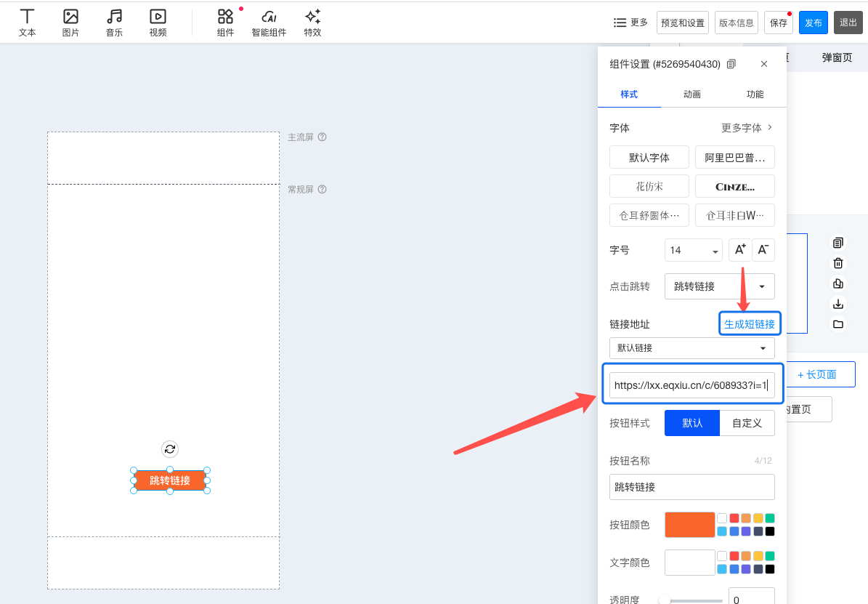The width and height of the screenshot is (868, 604).
Task: Pick the red 按钮颜色 preset swatch
Action: pyautogui.click(x=734, y=518)
